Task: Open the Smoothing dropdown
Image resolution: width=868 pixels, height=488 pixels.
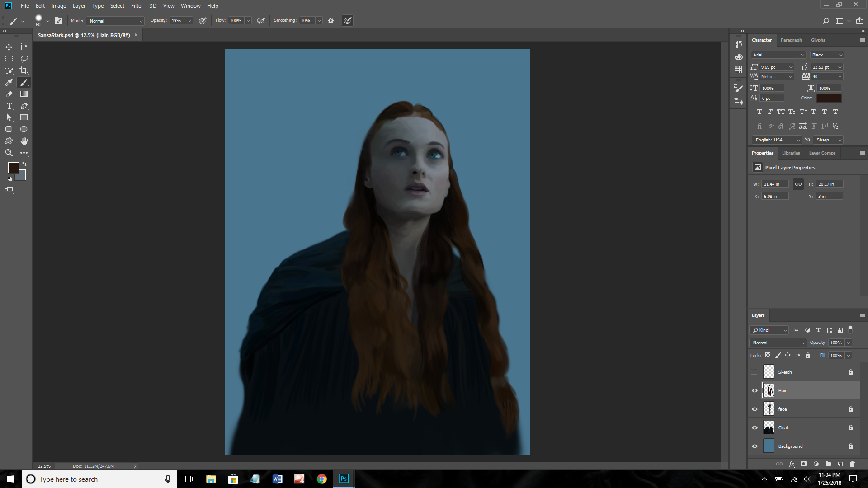Action: coord(319,21)
